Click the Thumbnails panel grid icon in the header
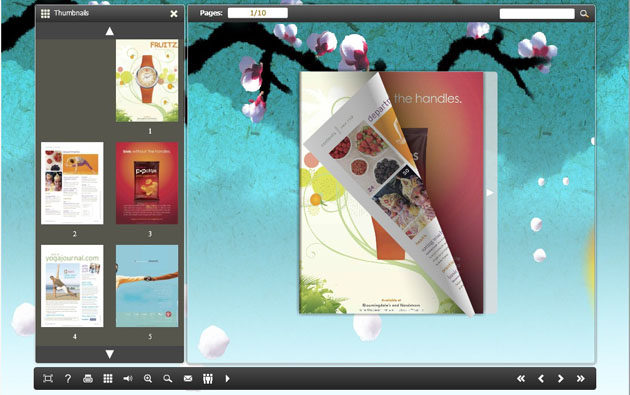The image size is (630, 395). pos(45,14)
